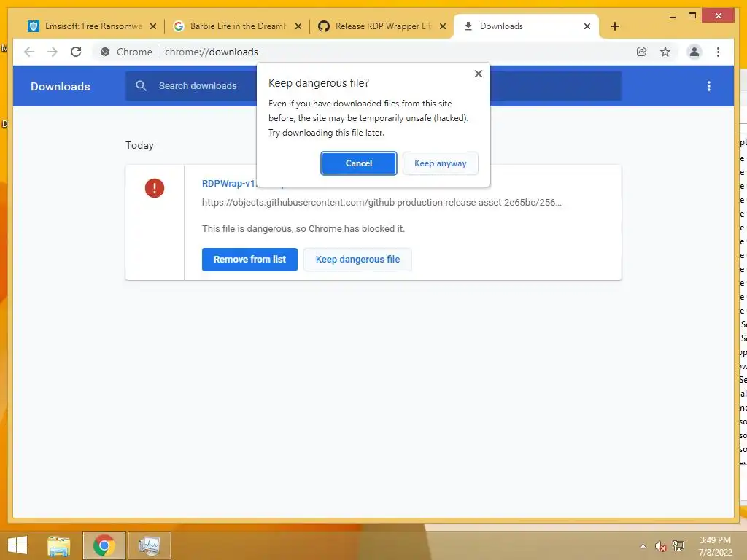Screen dimensions: 747x560
Task: Remove the RDPWrap download from list
Action: click(x=249, y=260)
